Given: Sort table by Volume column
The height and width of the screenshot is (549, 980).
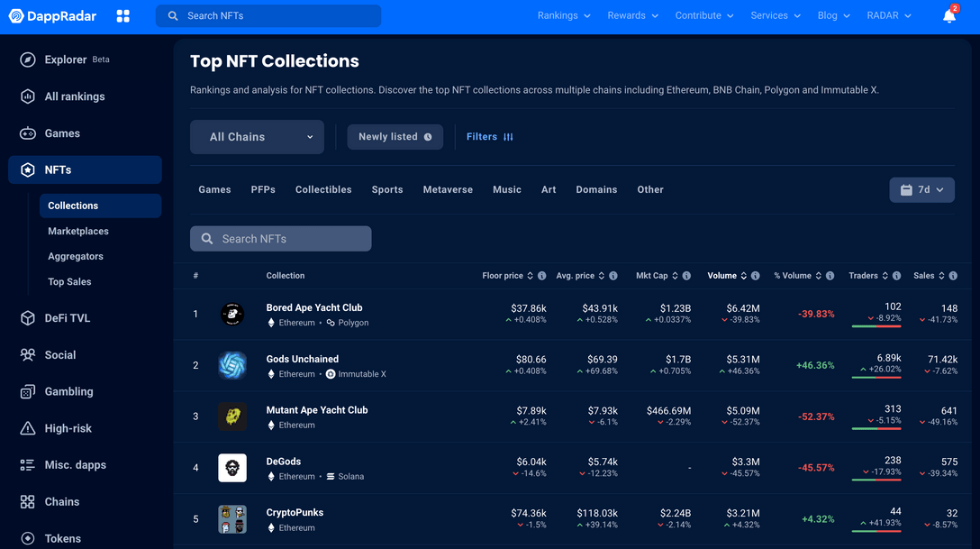Looking at the screenshot, I should (721, 276).
